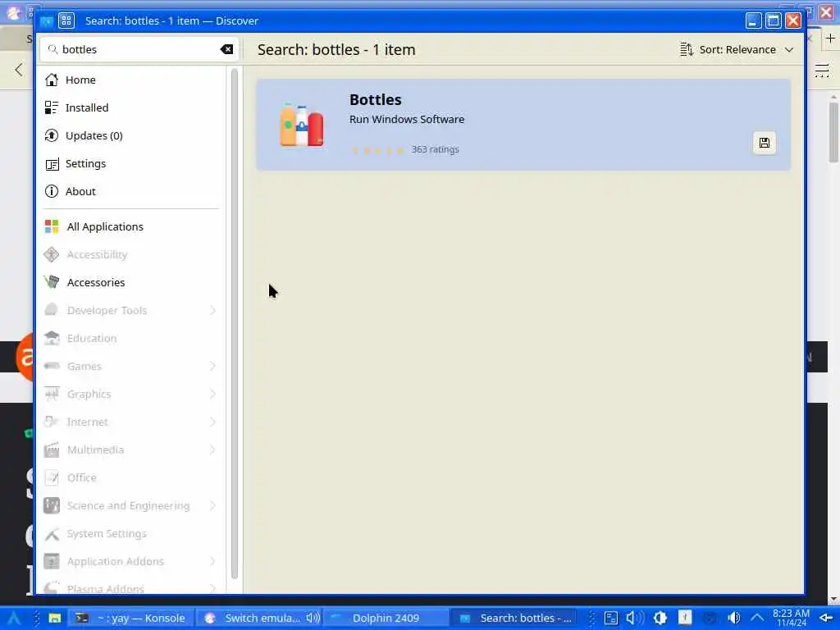Switch to Switch emula... taskbar entry

pos(258,619)
